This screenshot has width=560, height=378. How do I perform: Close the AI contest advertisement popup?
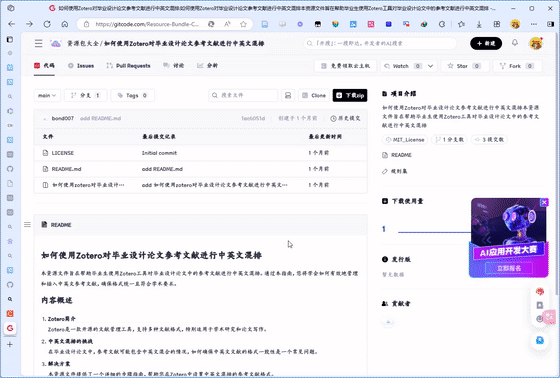click(x=544, y=203)
